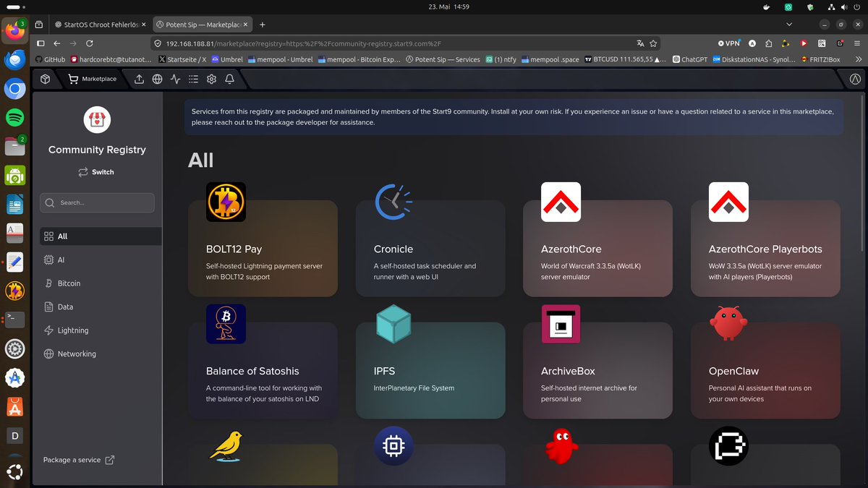Click the BOLT12 Pay lightning coin icon
868x488 pixels.
[x=226, y=202]
